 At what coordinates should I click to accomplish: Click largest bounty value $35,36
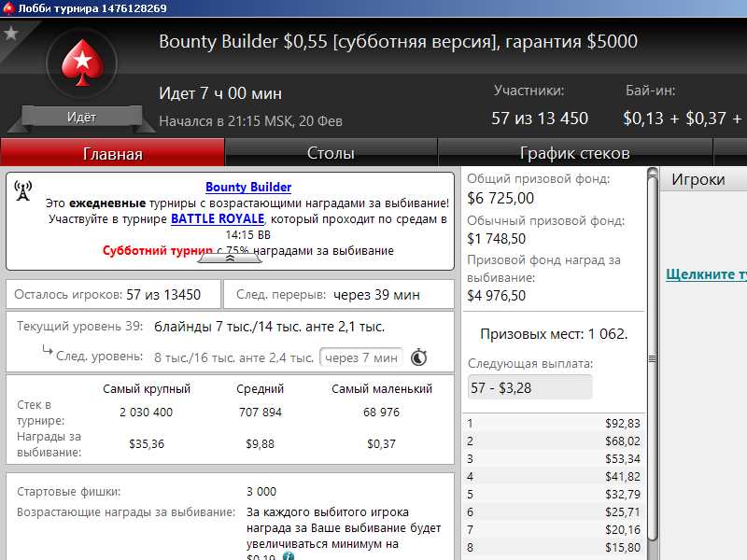click(x=147, y=444)
